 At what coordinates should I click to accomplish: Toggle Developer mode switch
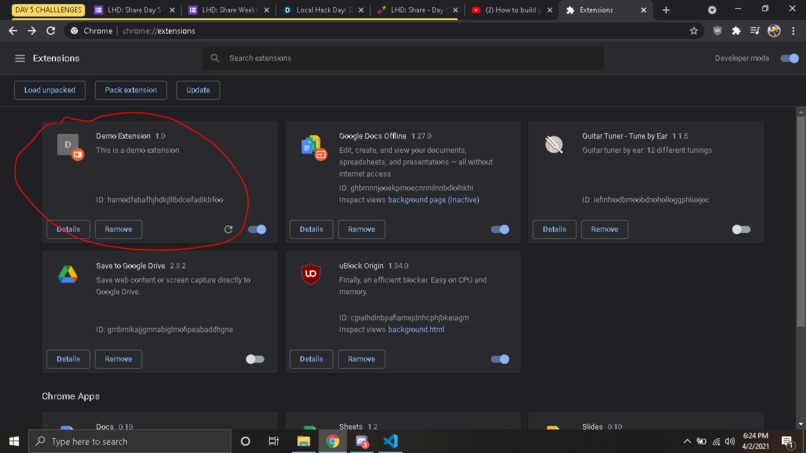789,58
